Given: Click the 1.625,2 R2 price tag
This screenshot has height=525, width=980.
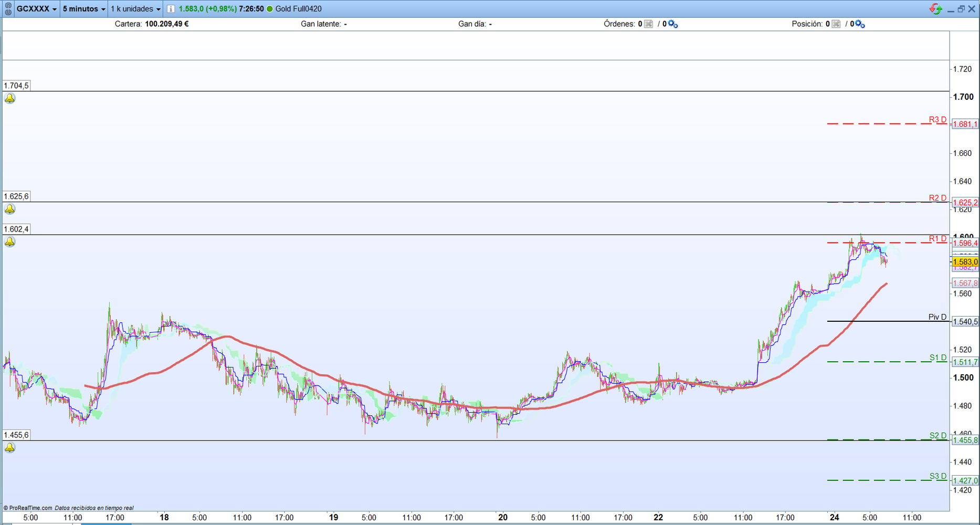Looking at the screenshot, I should point(965,203).
